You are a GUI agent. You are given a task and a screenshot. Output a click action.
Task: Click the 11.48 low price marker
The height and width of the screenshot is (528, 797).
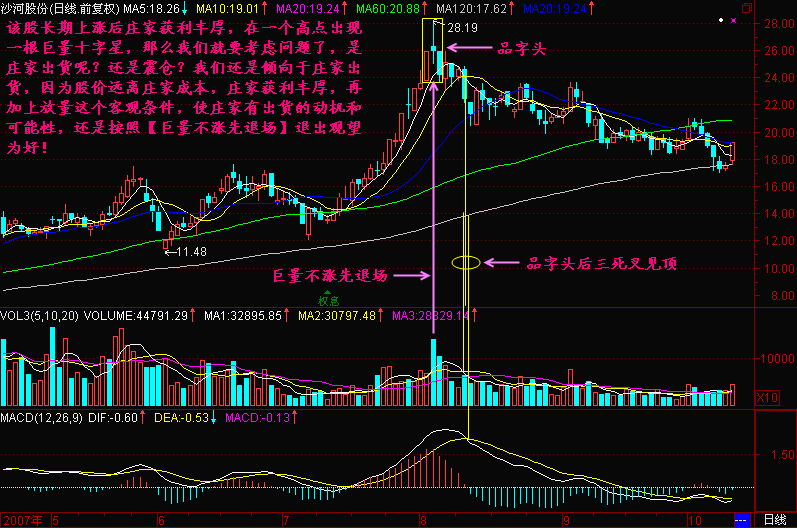(x=189, y=250)
